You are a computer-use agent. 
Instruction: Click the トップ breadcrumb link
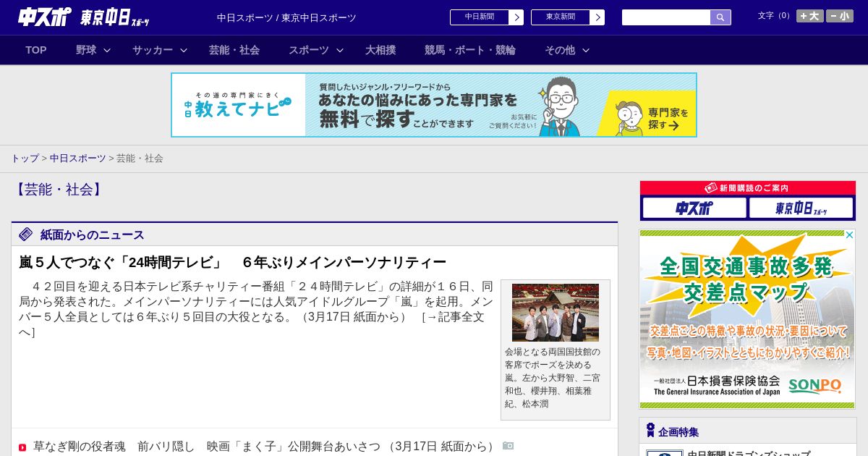pos(25,158)
